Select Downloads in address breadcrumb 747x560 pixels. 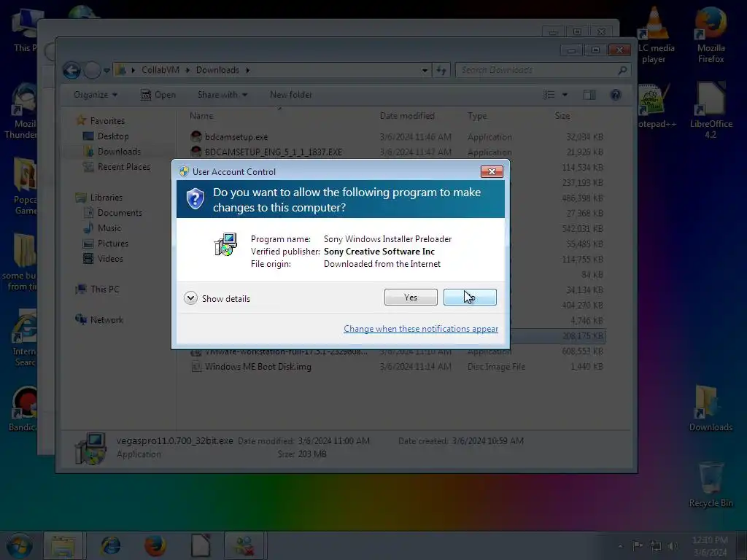pos(217,70)
